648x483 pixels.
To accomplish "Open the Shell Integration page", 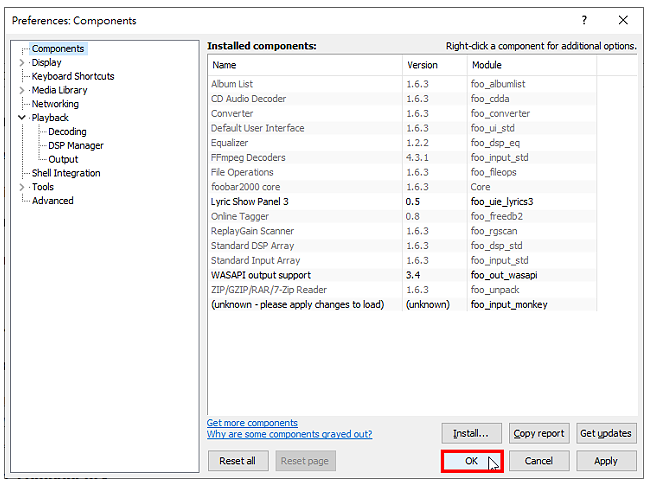I will pos(66,173).
